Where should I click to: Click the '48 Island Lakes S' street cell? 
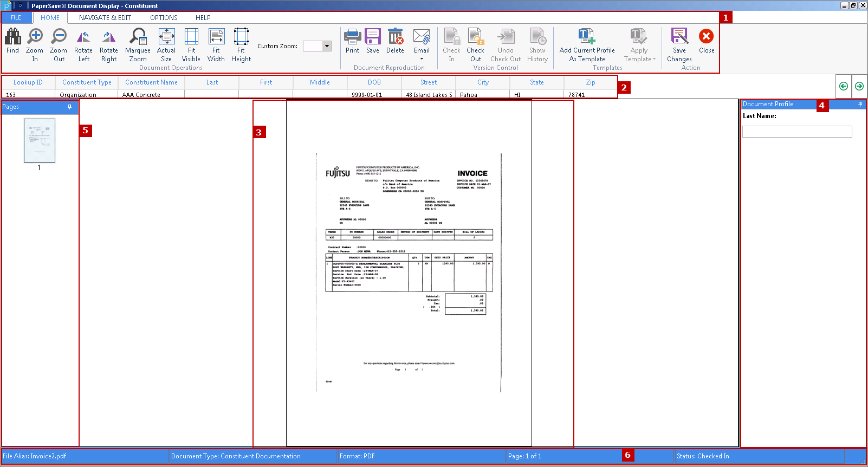(x=429, y=94)
